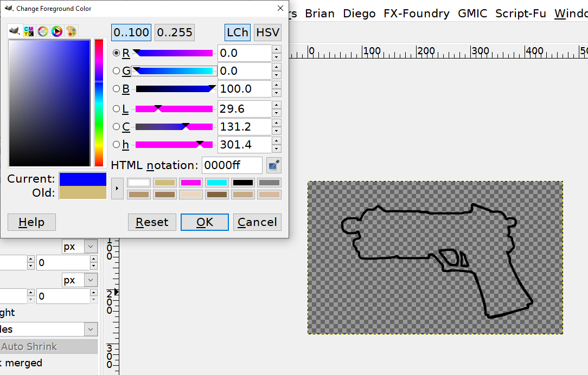The height and width of the screenshot is (375, 588).
Task: Click the Help button
Action: coord(31,222)
